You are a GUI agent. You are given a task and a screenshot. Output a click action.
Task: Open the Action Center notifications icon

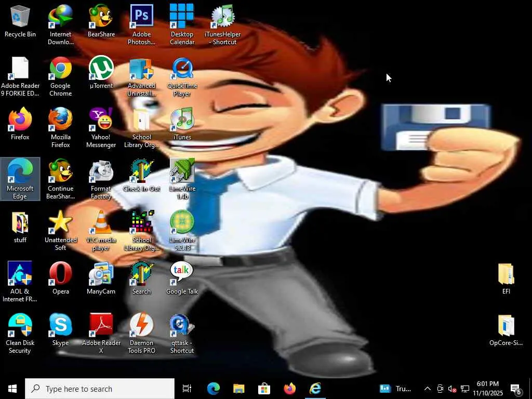[x=516, y=389]
